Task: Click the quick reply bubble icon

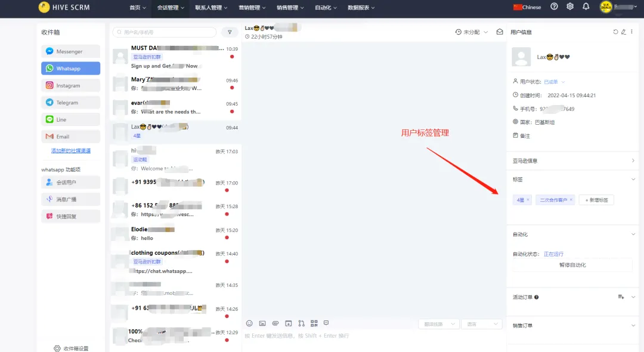Action: (x=326, y=323)
